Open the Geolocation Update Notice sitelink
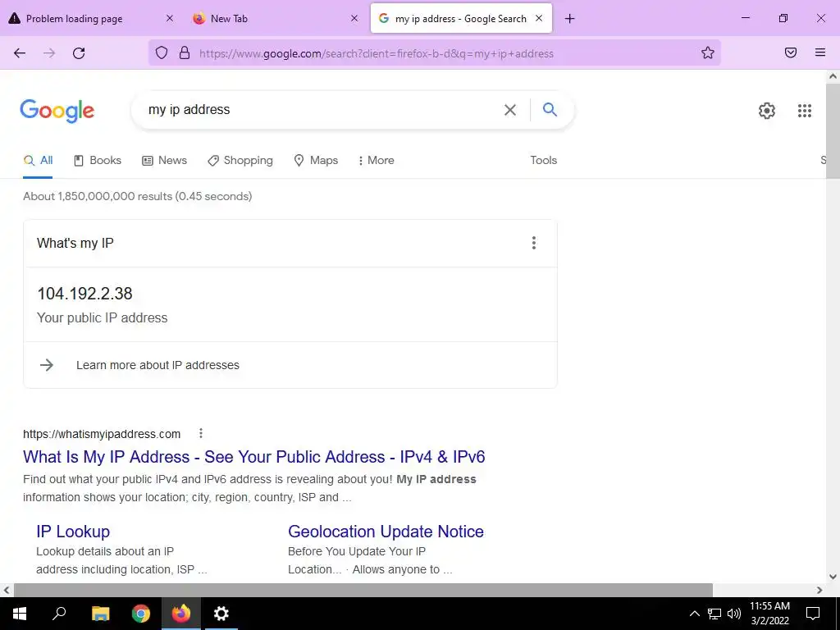 coord(386,531)
